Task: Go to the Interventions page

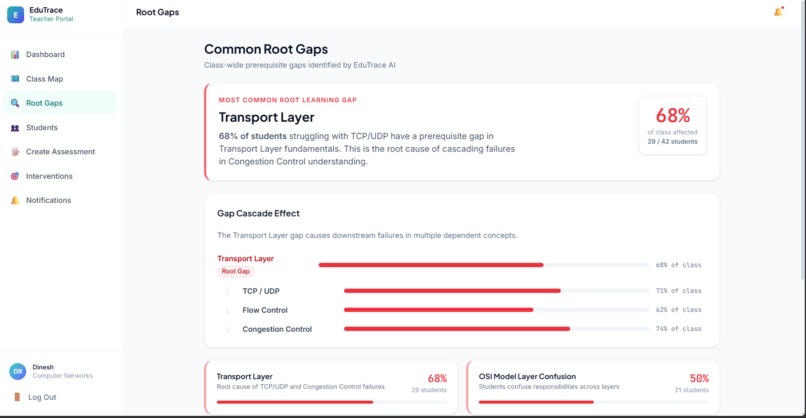Action: point(60,176)
